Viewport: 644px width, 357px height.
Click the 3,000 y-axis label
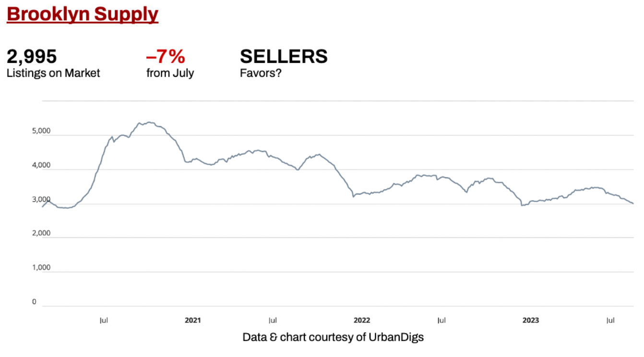click(41, 199)
